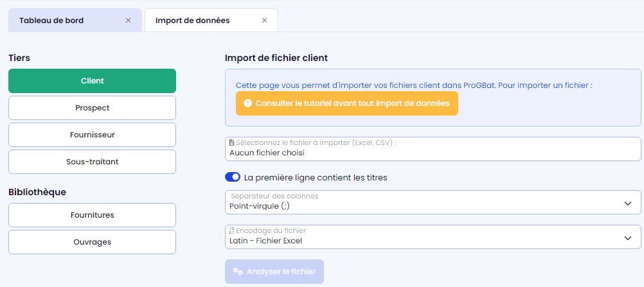Close the Import de données tab
This screenshot has height=287, width=644.
[x=264, y=21]
